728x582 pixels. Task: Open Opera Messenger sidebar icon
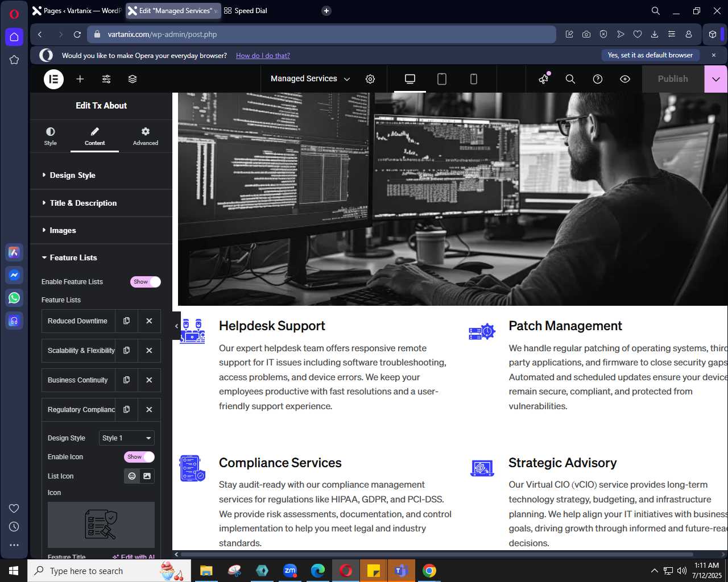(x=14, y=275)
